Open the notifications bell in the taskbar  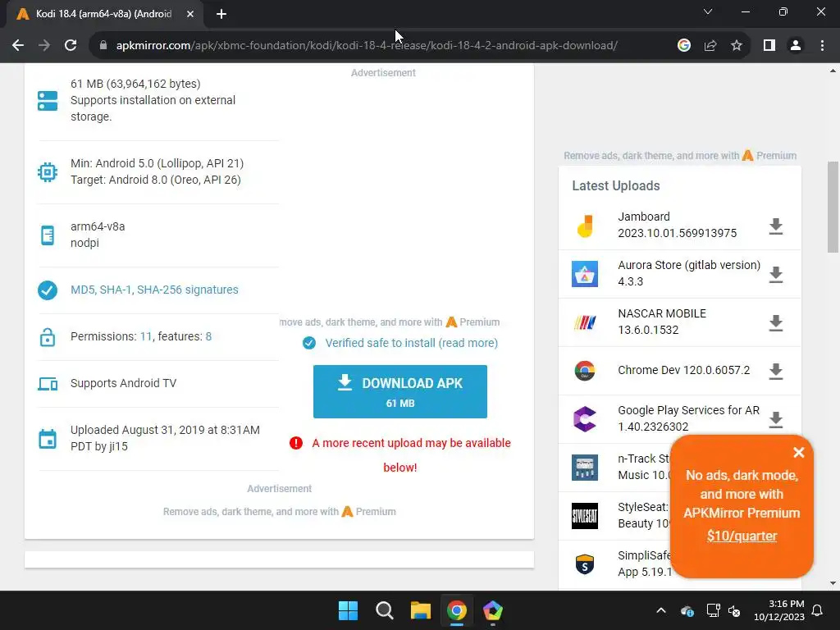(818, 610)
